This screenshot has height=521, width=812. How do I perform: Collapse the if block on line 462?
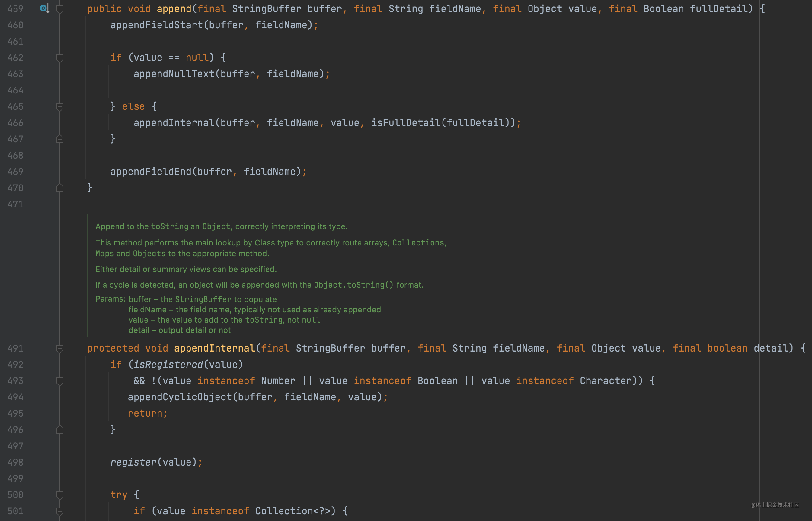60,58
